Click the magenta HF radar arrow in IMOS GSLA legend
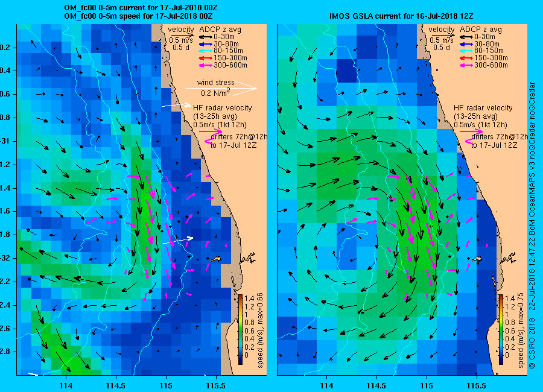 [x=471, y=131]
